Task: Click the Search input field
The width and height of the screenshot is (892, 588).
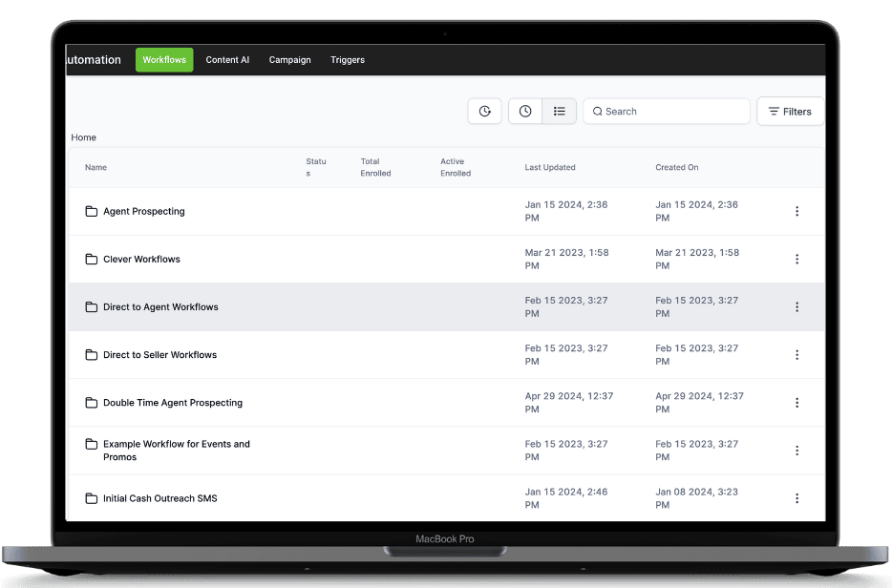Action: click(667, 112)
